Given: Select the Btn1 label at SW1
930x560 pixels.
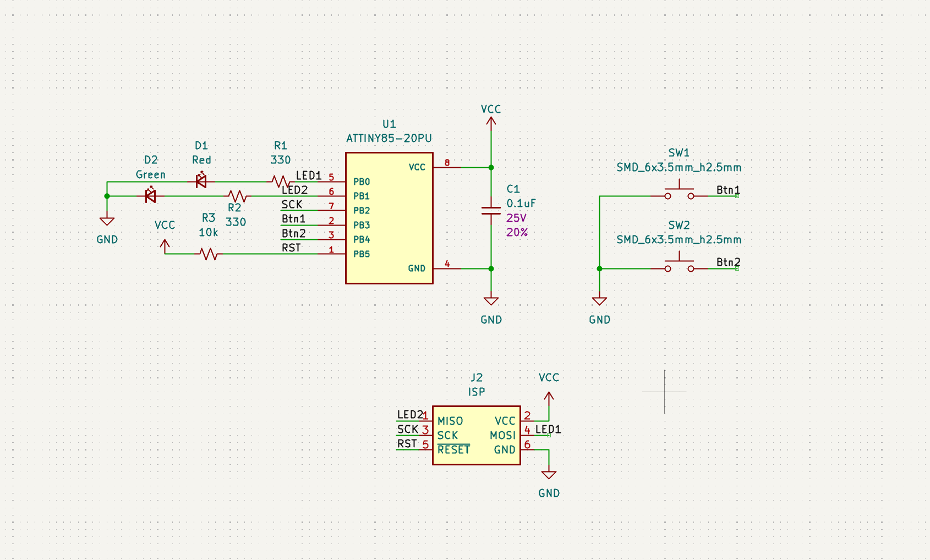Looking at the screenshot, I should (x=728, y=190).
